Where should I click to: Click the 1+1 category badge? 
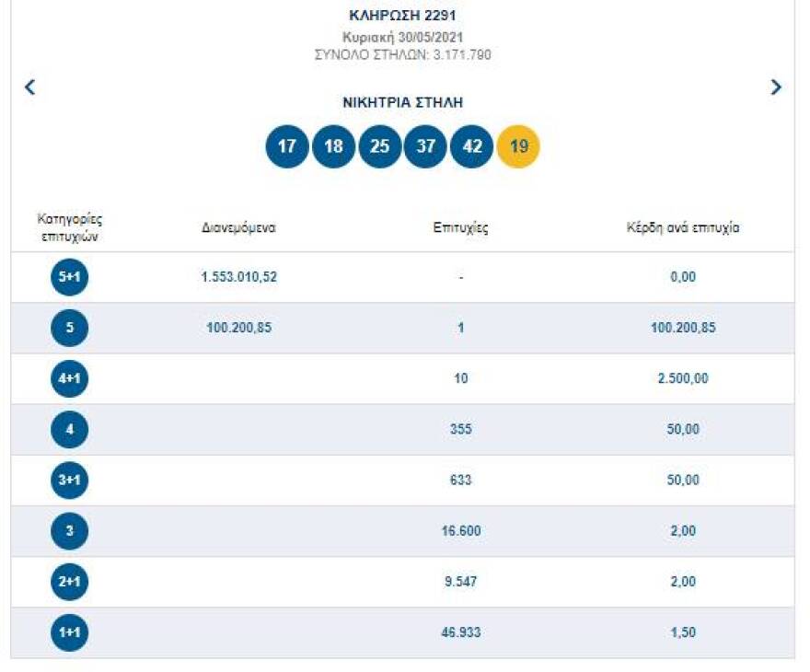69,632
